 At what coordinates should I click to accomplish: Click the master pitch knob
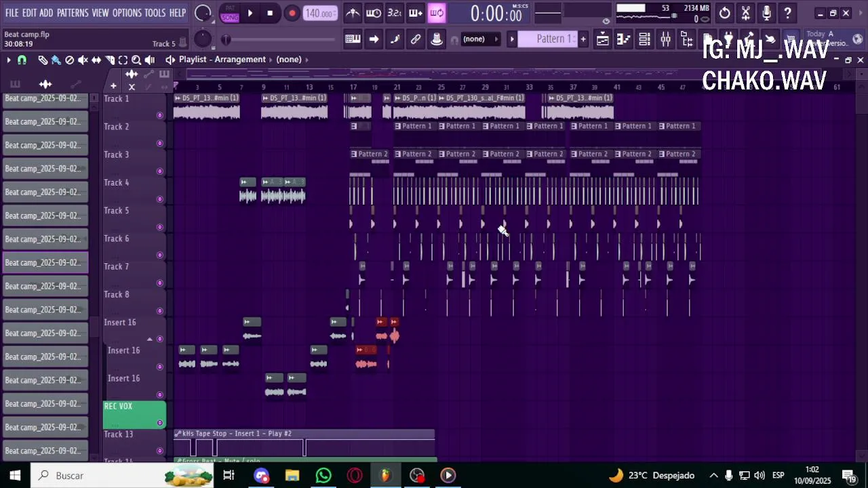pos(203,39)
